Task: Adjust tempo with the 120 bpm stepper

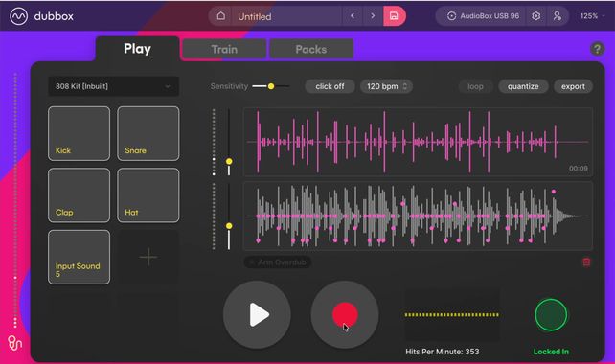Action: 386,86
